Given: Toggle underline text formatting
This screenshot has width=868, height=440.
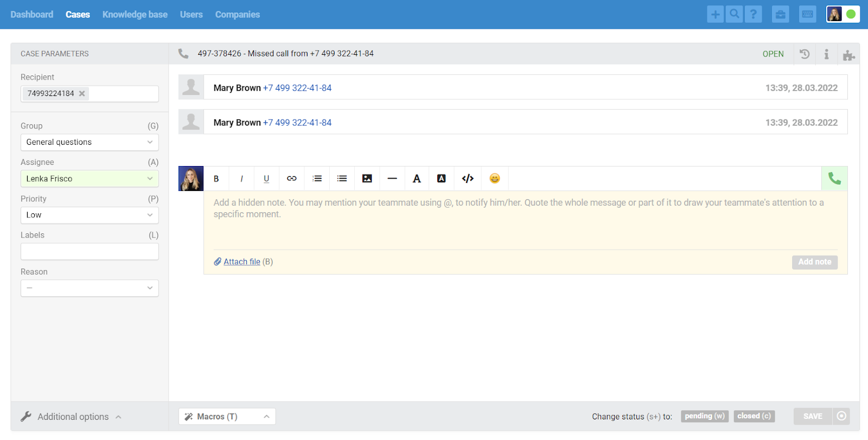Looking at the screenshot, I should click(266, 178).
